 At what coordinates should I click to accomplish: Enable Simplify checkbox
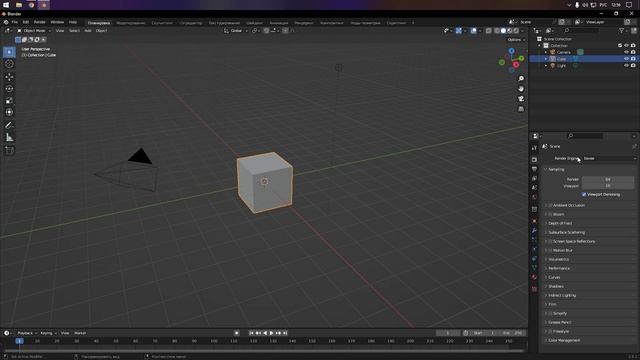(550, 313)
